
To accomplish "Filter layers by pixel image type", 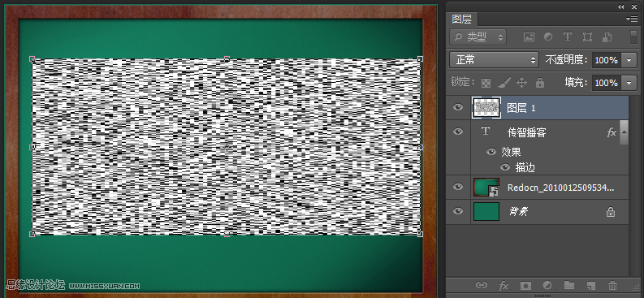I will coord(529,37).
